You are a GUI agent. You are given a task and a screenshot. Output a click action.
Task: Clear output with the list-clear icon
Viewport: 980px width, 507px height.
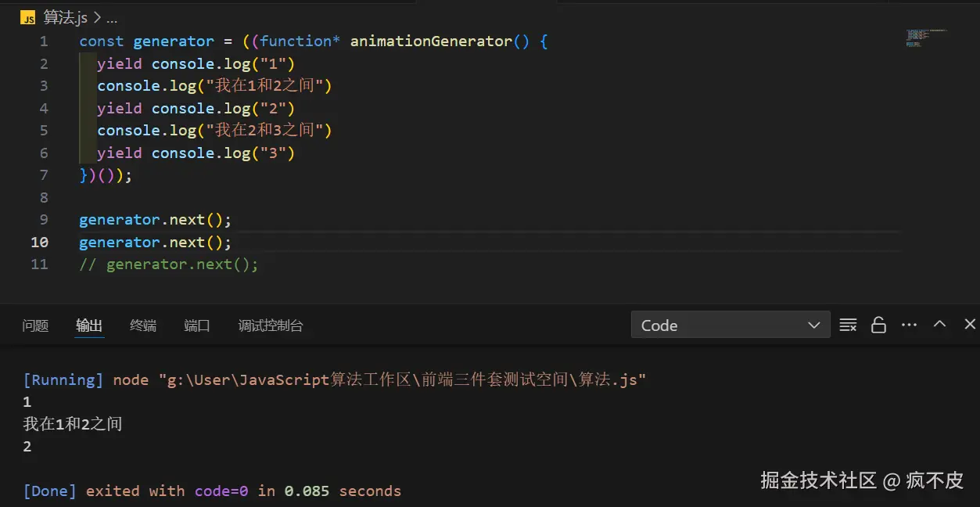848,325
